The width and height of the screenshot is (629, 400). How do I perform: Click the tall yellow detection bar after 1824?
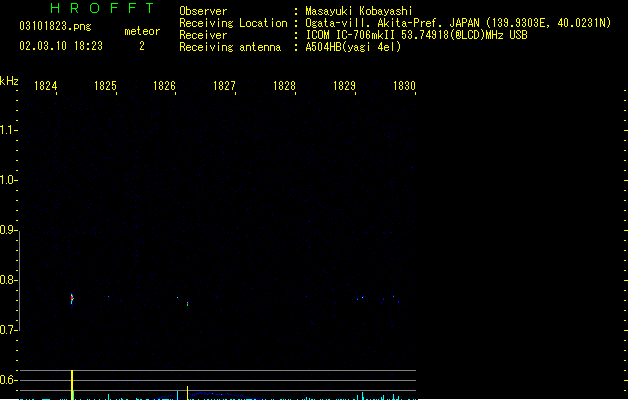tap(72, 385)
